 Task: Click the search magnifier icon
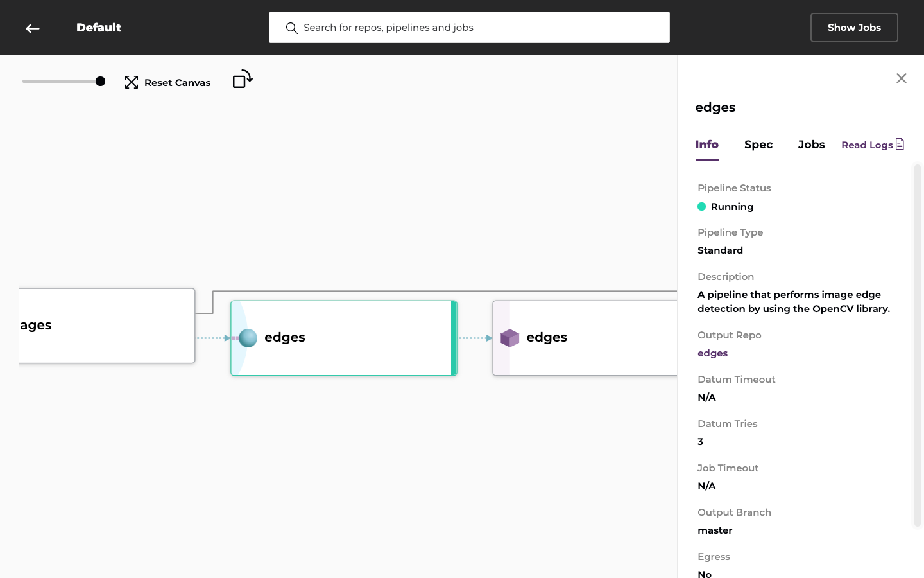click(x=291, y=28)
